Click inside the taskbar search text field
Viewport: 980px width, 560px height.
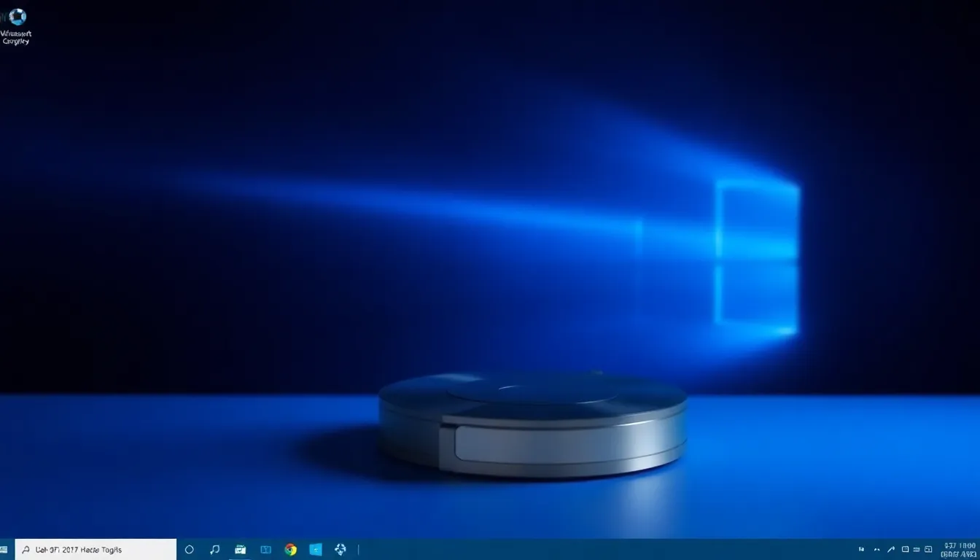pyautogui.click(x=96, y=550)
